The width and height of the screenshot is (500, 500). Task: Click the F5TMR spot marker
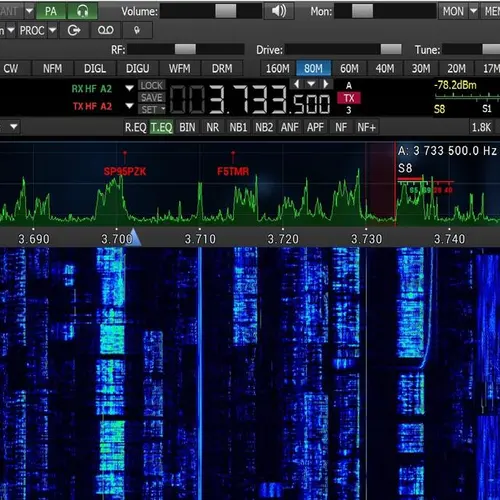click(x=233, y=171)
